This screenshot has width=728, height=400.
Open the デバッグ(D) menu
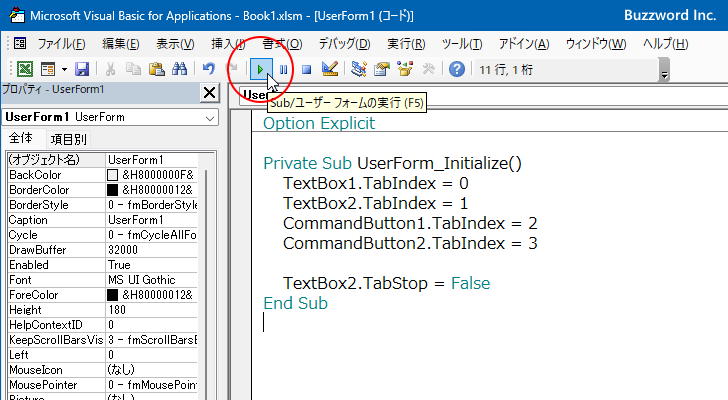(344, 44)
